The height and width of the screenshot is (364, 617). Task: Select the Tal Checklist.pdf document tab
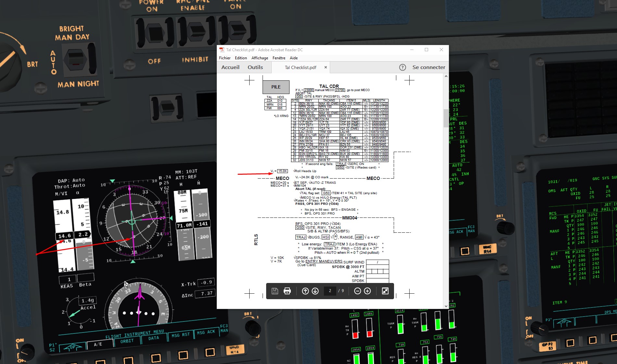(x=301, y=67)
